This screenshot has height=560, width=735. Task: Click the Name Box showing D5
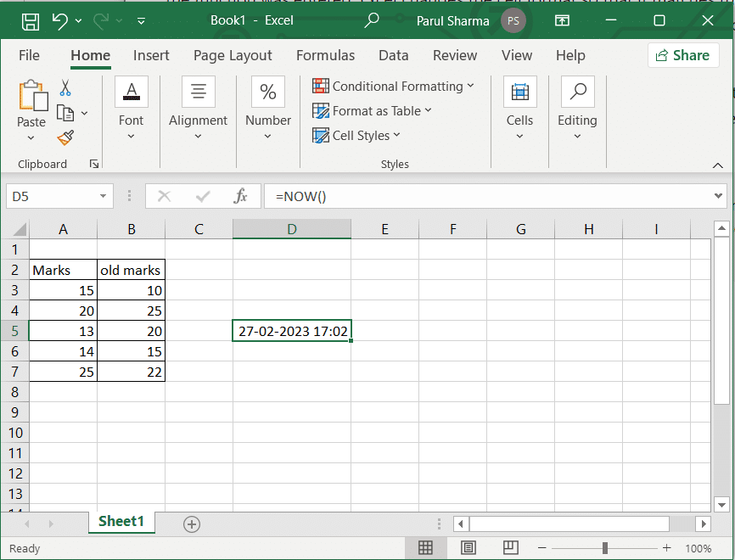52,196
